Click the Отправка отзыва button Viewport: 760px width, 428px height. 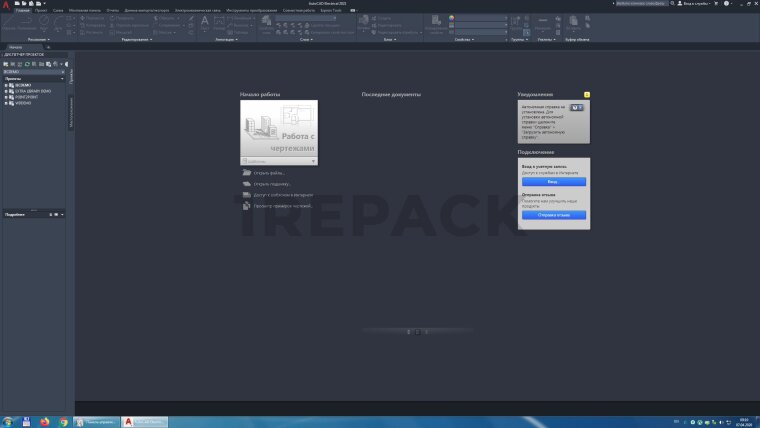(552, 214)
